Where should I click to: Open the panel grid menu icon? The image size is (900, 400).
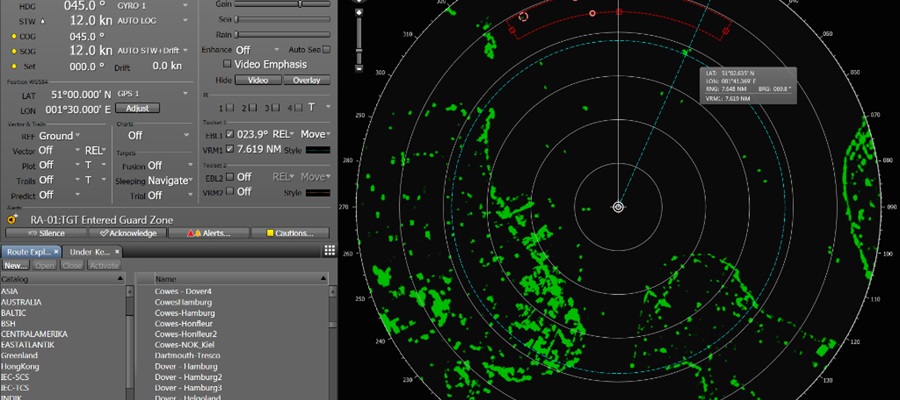click(x=329, y=251)
